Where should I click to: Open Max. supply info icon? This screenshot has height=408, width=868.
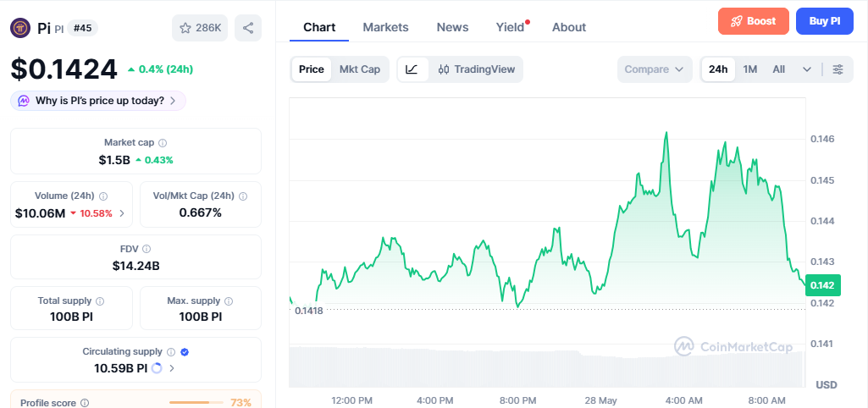[x=229, y=301]
